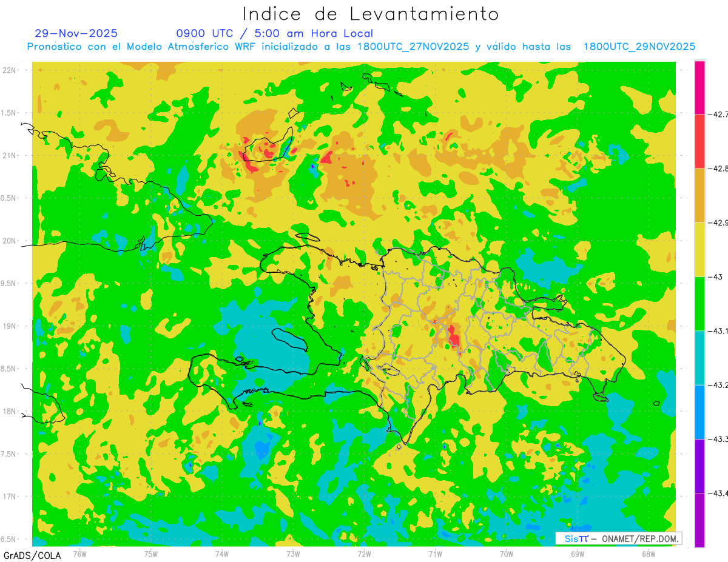Select the cyan swatch in the color legend

(699, 358)
